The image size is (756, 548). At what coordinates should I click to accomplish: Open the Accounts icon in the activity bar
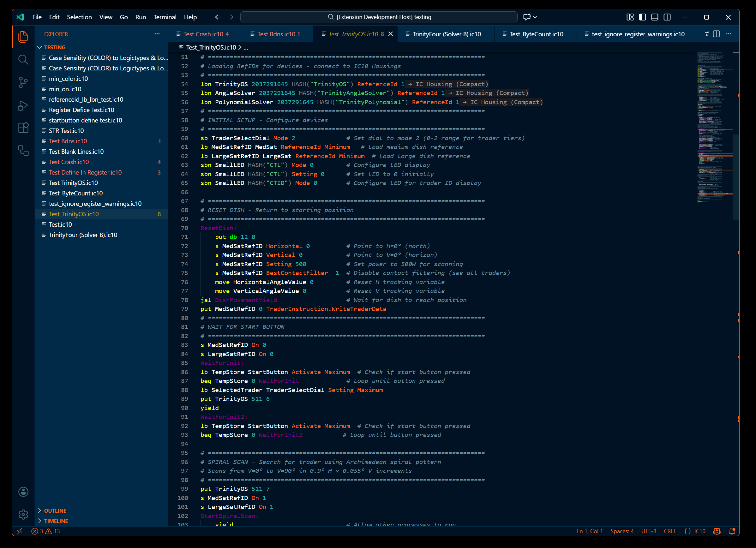(x=23, y=491)
